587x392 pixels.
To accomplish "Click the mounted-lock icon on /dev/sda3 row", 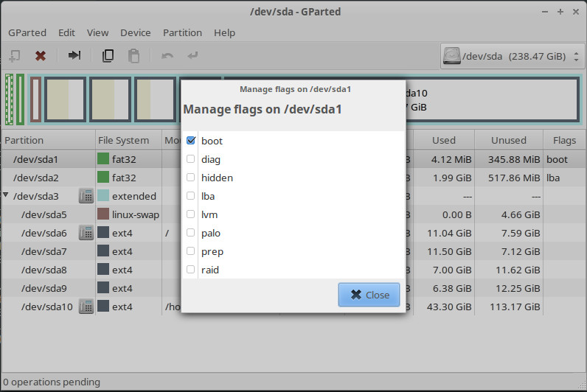I will [86, 196].
